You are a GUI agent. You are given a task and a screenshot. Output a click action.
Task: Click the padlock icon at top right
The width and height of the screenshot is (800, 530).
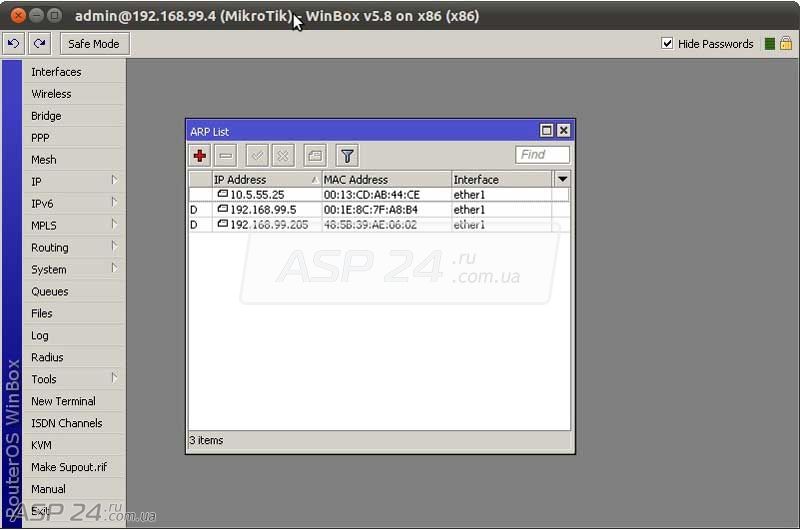(786, 43)
